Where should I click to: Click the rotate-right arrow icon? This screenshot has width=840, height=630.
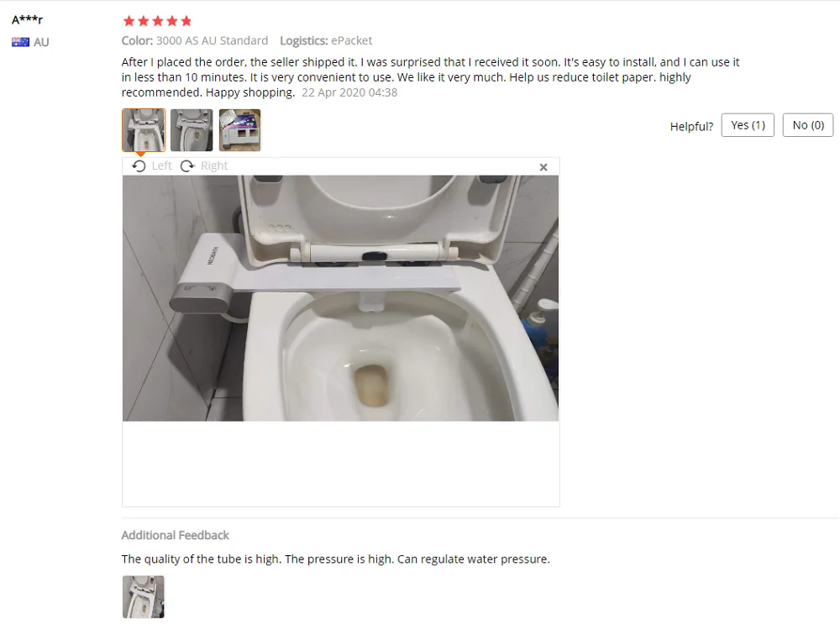tap(187, 166)
